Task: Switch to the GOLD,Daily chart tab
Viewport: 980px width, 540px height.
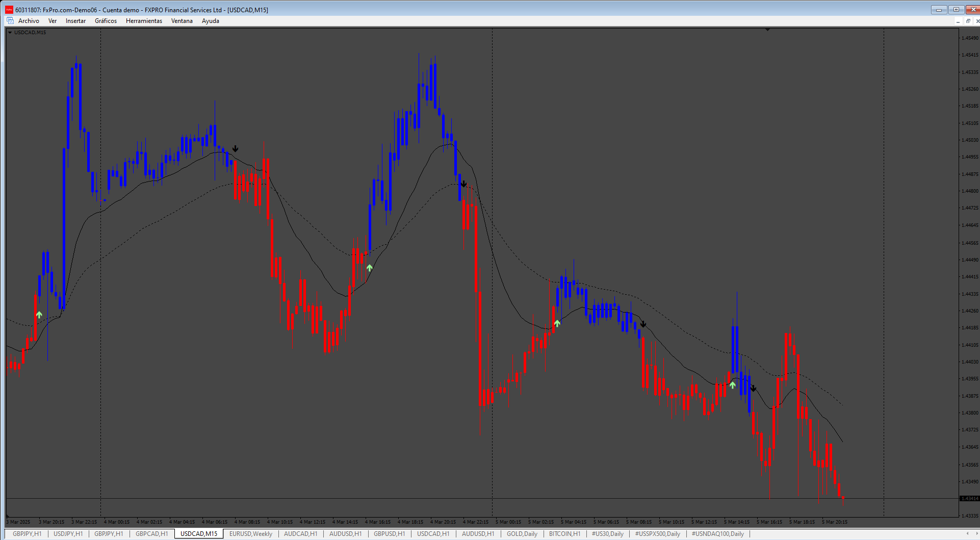Action: [x=522, y=534]
